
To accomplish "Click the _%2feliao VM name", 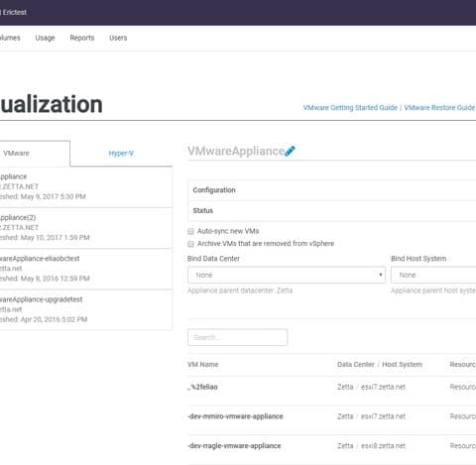I will coord(202,387).
